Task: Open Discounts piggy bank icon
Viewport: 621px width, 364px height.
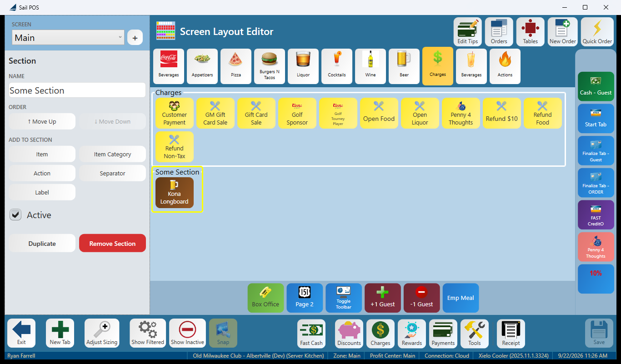Action: tap(349, 334)
